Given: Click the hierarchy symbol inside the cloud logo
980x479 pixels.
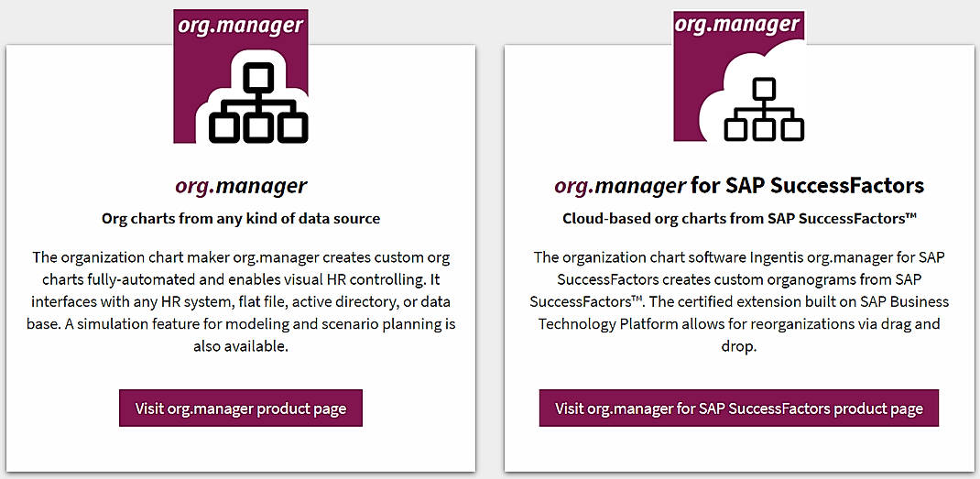Looking at the screenshot, I should (764, 109).
